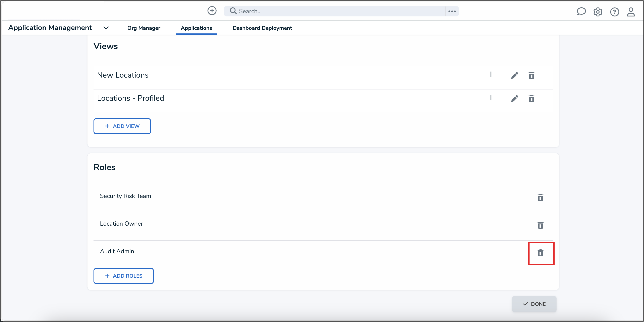Edit the New Locations view
Viewport: 644px width, 322px height.
tap(514, 75)
